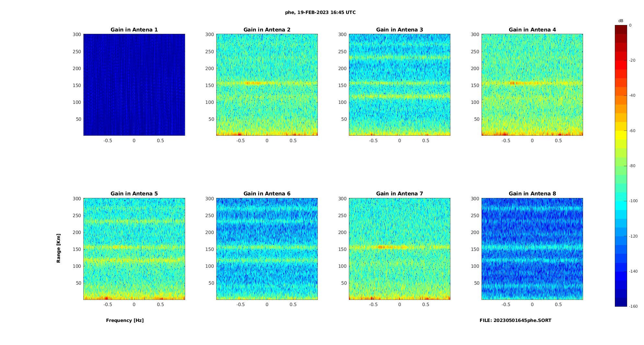The height and width of the screenshot is (345, 644).
Task: Select the Gain in Antena 4 plot
Action: (532, 85)
